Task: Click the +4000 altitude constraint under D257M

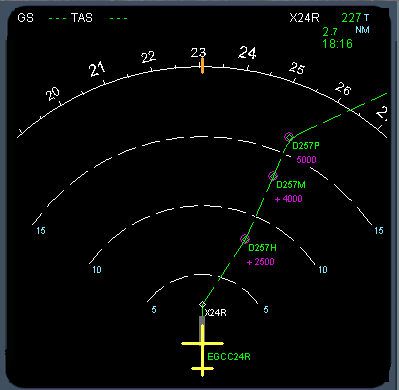Action: [x=289, y=199]
